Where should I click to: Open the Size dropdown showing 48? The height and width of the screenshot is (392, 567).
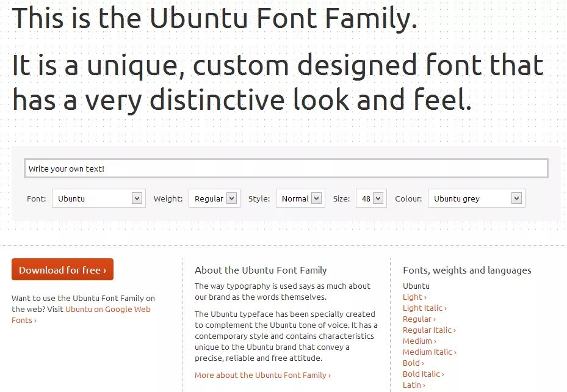tap(371, 198)
